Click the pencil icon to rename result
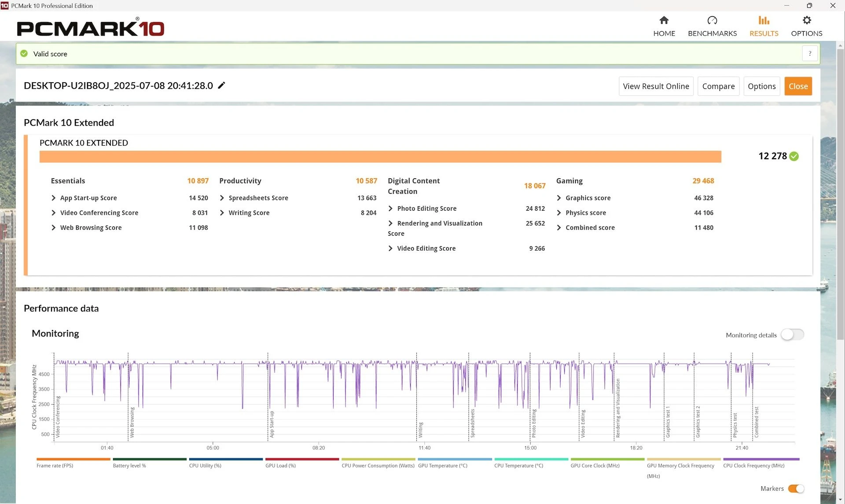The height and width of the screenshot is (504, 845). click(222, 85)
